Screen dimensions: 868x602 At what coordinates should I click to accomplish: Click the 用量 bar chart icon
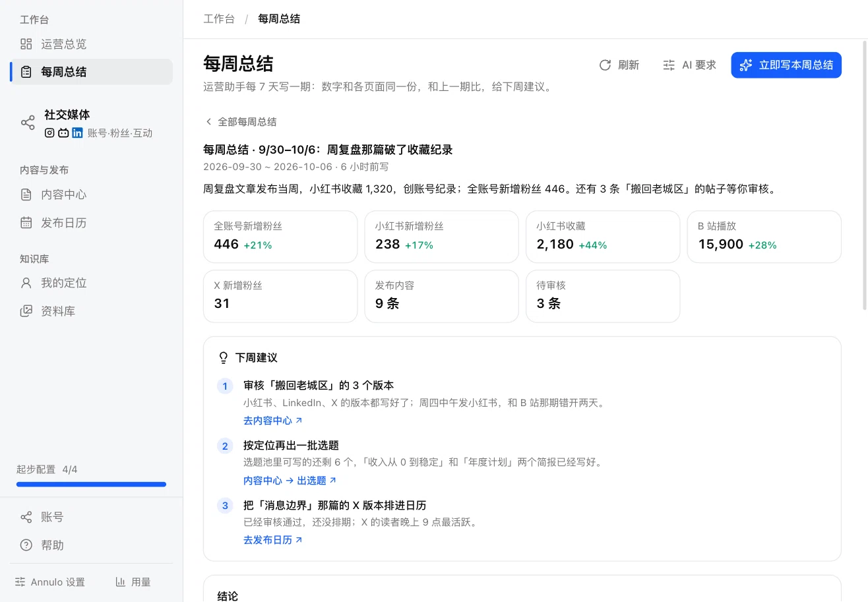[x=121, y=582]
